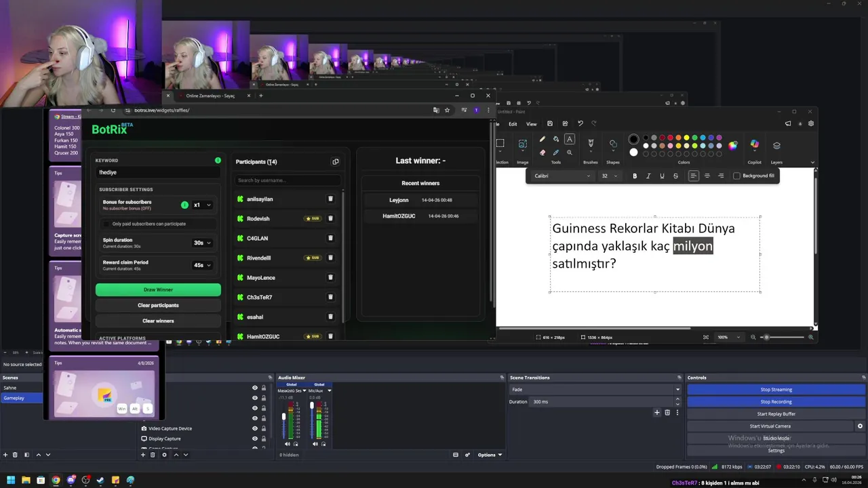Open the Edit colors wheel

732,145
